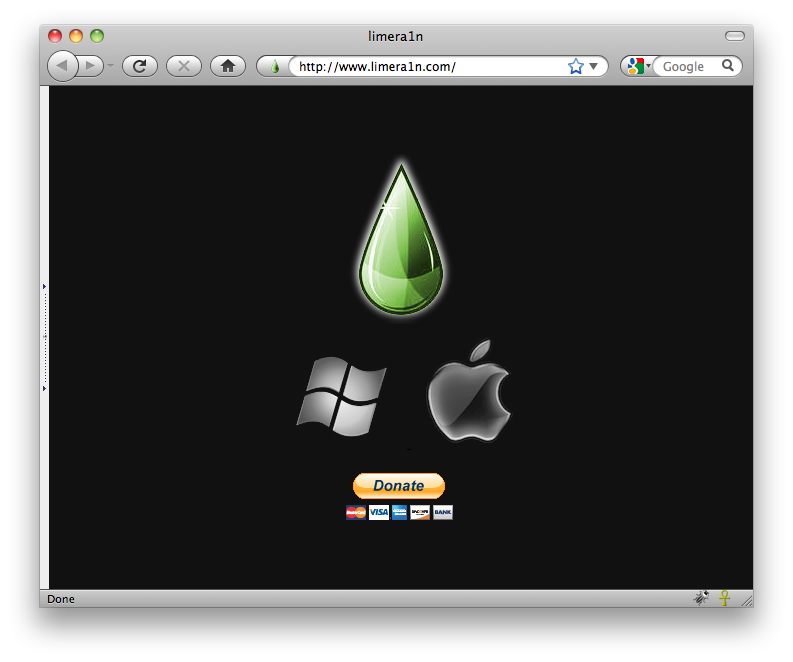Bookmark this page with the star icon
Viewport: 793px width, 662px height.
(x=576, y=66)
